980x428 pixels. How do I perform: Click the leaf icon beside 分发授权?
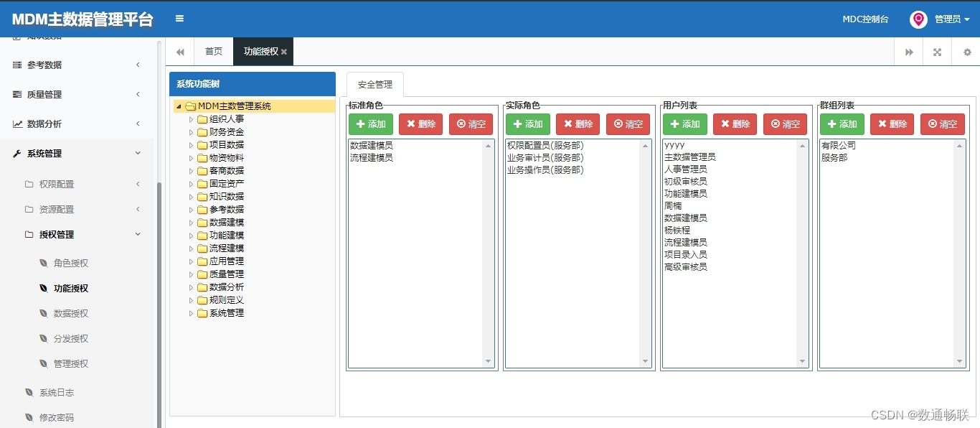(44, 338)
